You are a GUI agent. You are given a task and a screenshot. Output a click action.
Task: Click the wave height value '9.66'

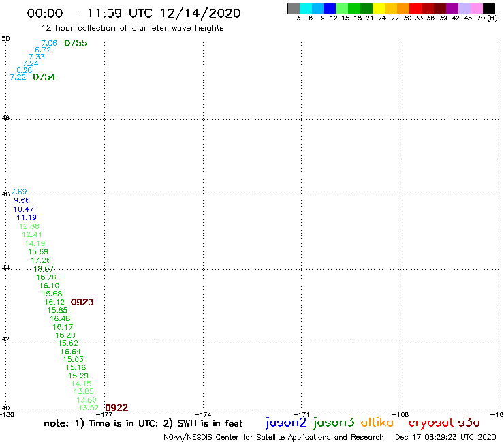(x=22, y=200)
